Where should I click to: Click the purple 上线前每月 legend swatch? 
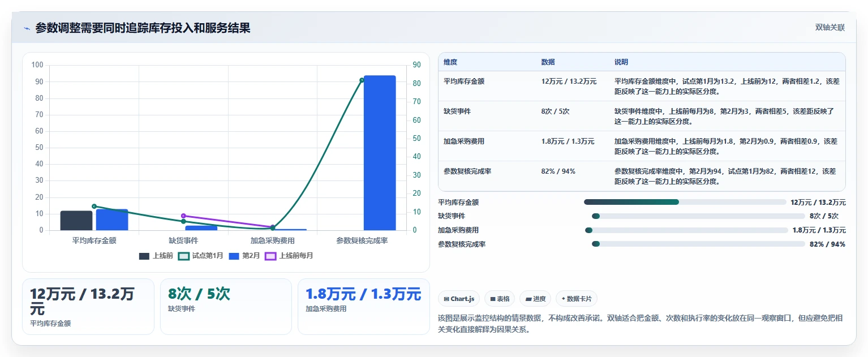270,256
